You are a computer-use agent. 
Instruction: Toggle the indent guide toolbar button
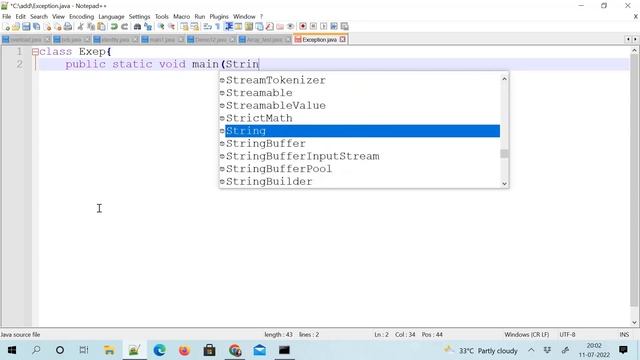coord(229,27)
